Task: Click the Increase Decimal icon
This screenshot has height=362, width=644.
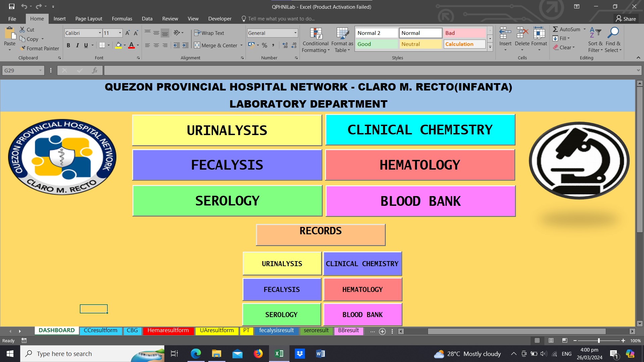Action: tap(285, 45)
